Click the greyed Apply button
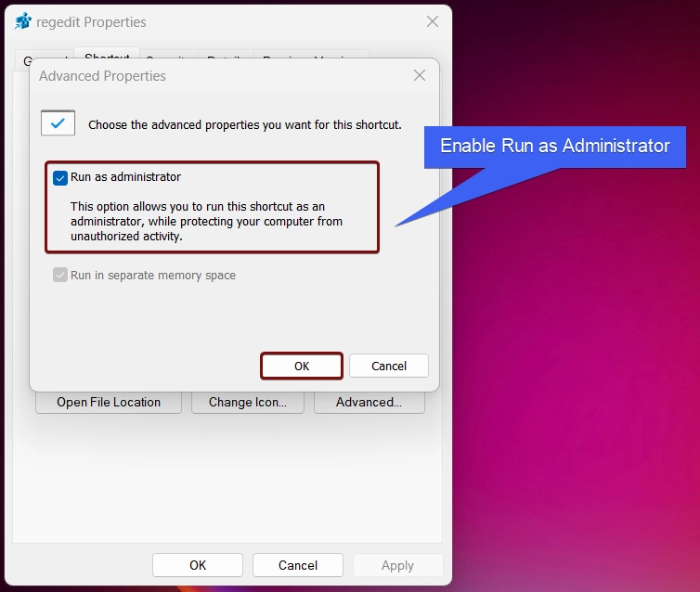Screen dimensions: 700x592 point(397,565)
